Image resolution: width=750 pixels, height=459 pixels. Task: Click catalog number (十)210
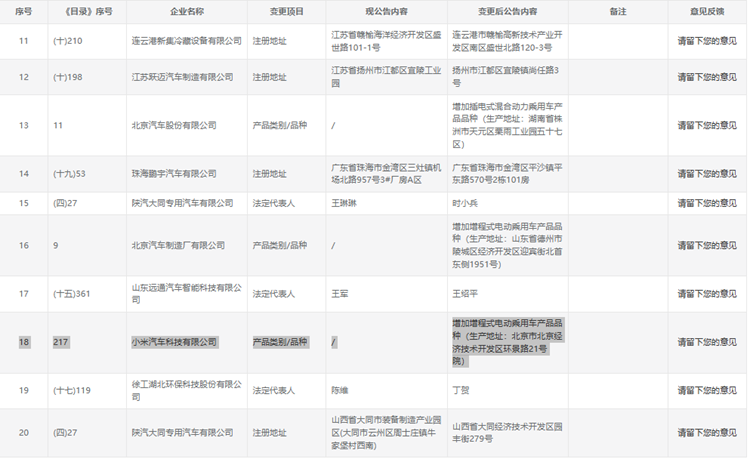pos(67,41)
